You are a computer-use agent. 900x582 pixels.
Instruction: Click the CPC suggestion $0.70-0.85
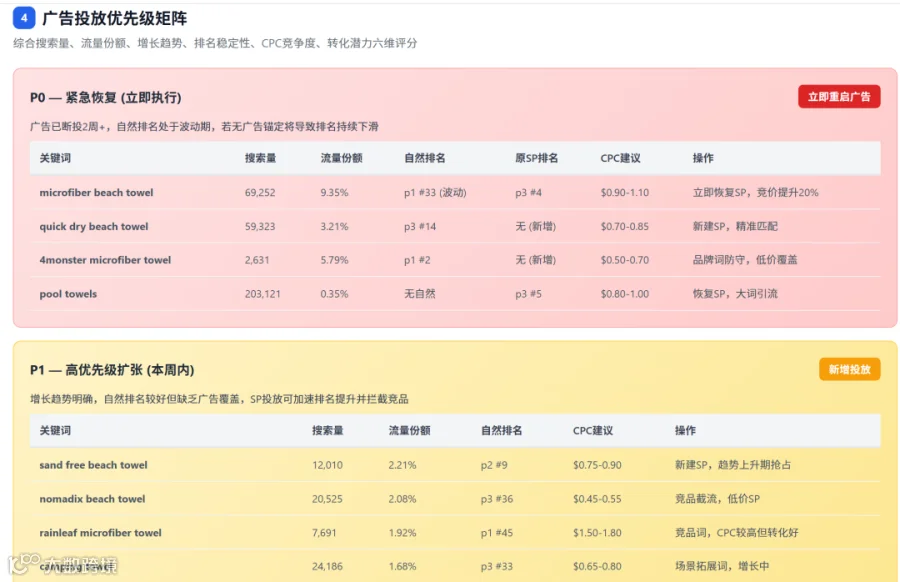pos(624,227)
